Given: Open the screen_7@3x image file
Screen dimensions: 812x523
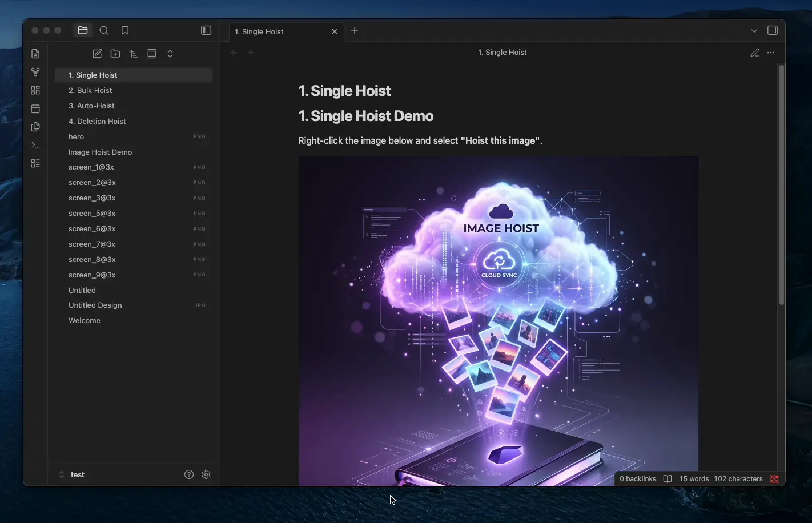Looking at the screenshot, I should click(x=134, y=244).
